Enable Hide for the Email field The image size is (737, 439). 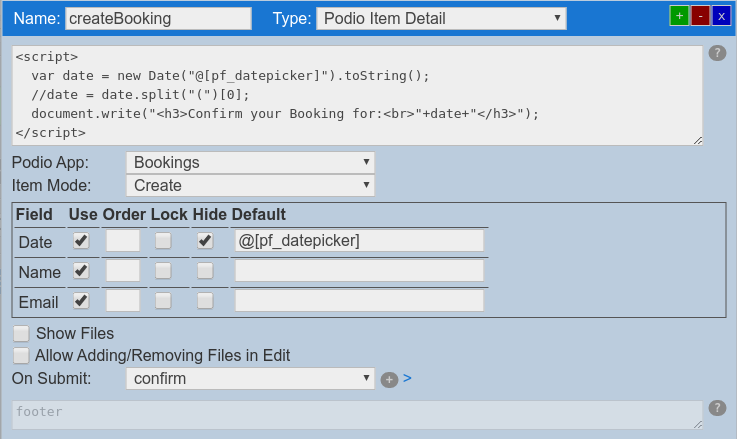pos(205,301)
